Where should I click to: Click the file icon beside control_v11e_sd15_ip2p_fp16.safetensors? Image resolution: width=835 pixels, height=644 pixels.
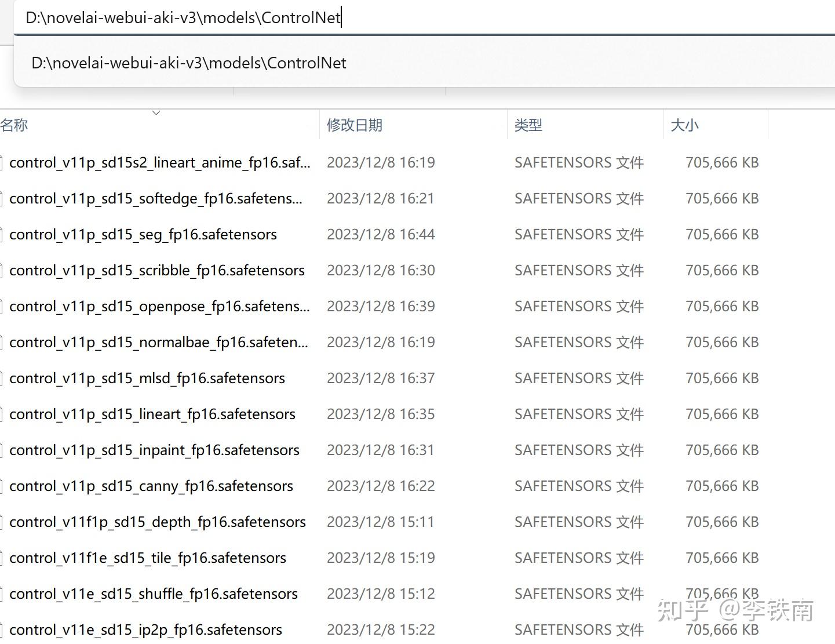[x=2, y=630]
